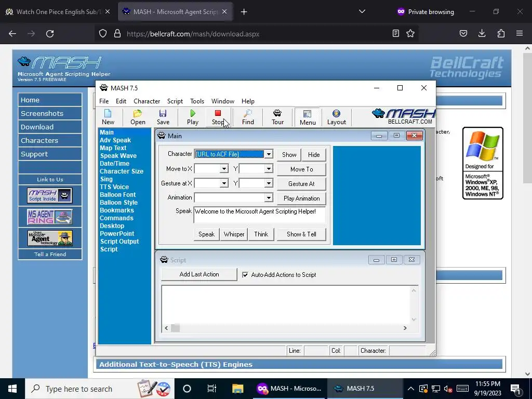Open File Explorer from taskbar
The width and height of the screenshot is (532, 399).
(237, 389)
